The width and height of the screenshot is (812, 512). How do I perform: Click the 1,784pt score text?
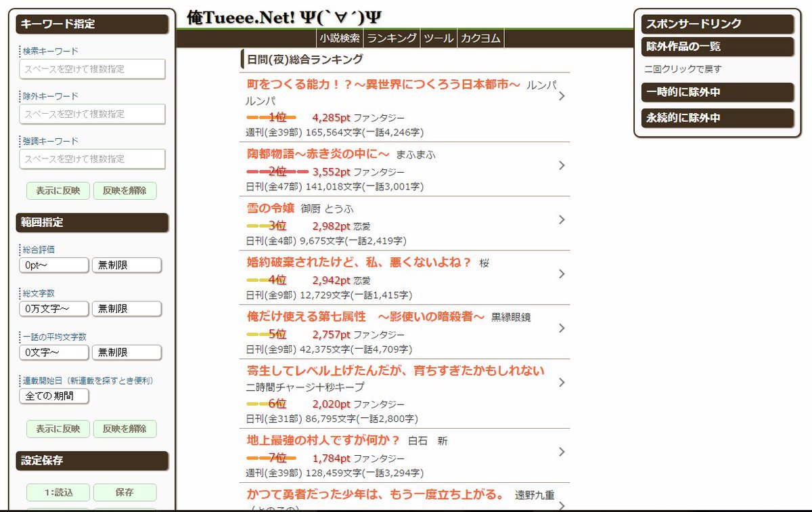click(332, 457)
